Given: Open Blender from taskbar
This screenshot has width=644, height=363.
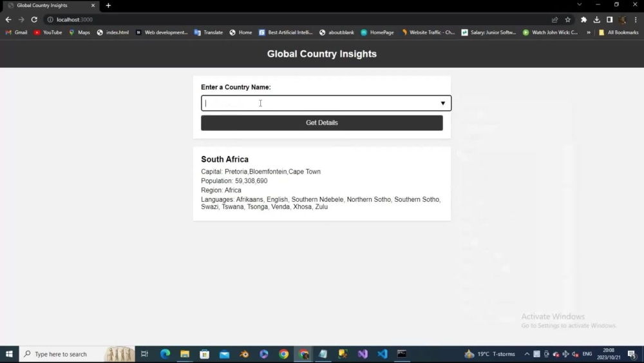Looking at the screenshot, I should coord(244,354).
